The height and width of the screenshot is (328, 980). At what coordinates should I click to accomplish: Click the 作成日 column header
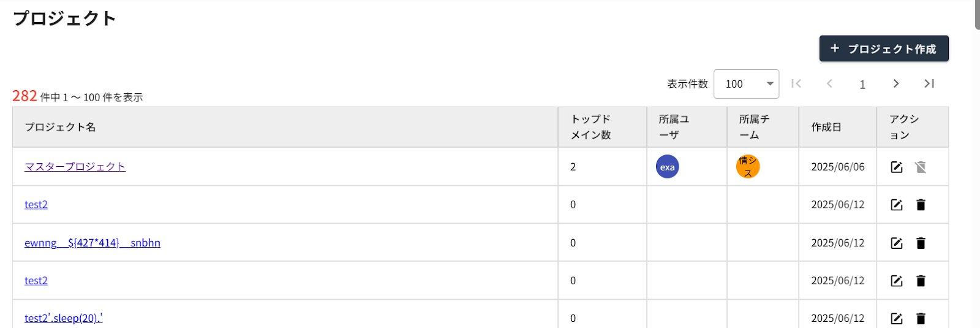[x=826, y=127]
